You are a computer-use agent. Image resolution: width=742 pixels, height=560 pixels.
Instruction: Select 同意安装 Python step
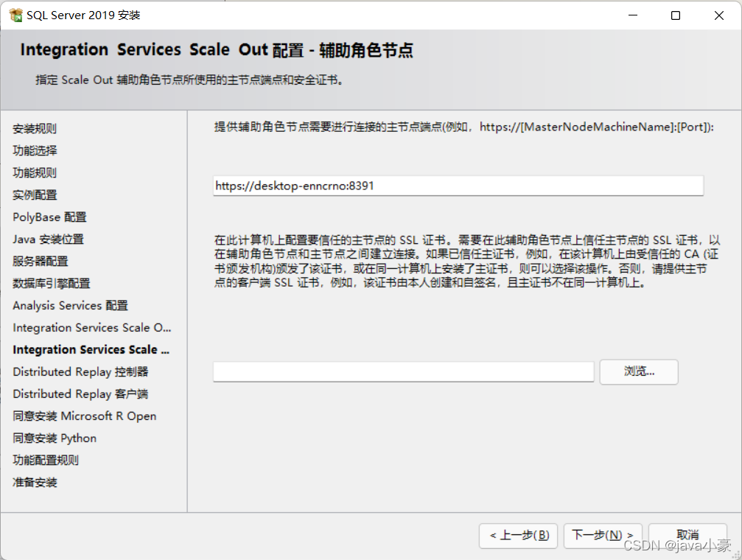tap(55, 438)
